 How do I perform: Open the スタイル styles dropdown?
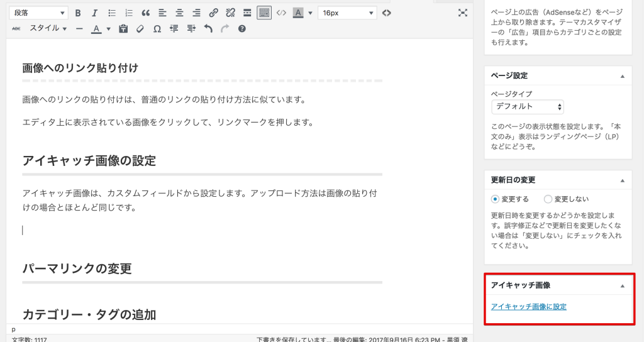coord(48,29)
